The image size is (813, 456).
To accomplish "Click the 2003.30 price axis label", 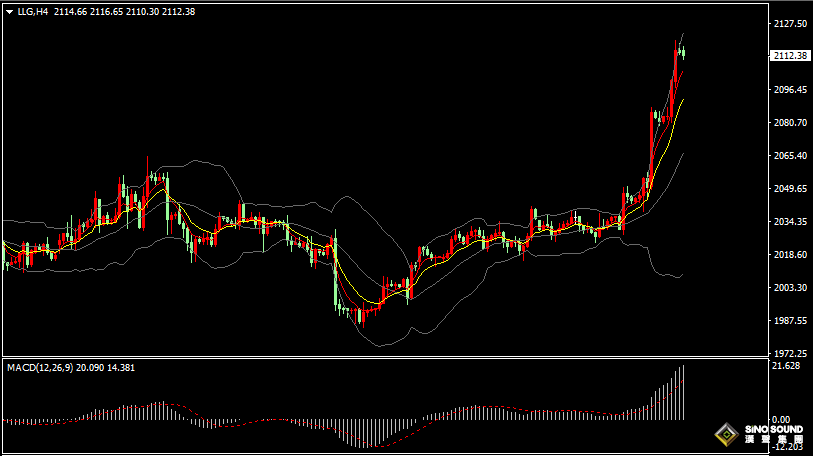I will coord(790,288).
